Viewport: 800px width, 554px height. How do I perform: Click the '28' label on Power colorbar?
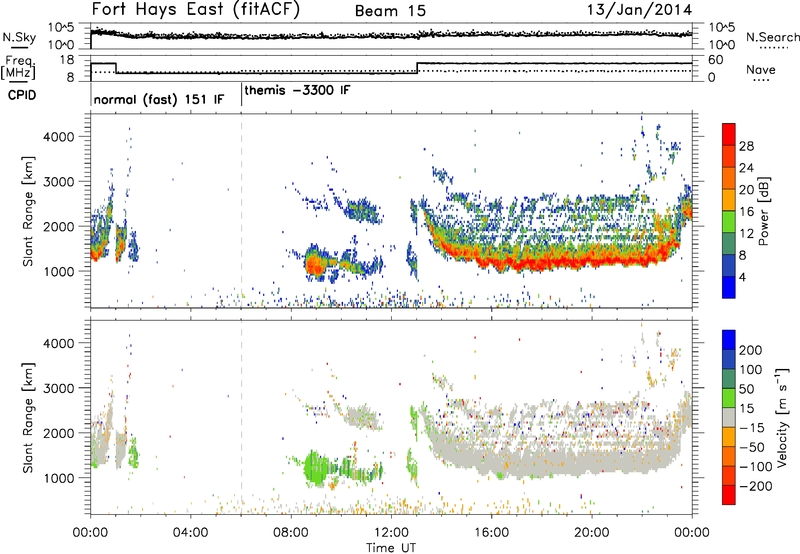tap(746, 146)
